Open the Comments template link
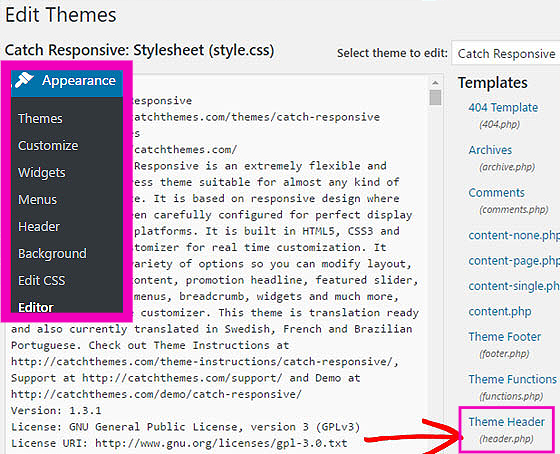This screenshot has width=560, height=454. coord(496,193)
